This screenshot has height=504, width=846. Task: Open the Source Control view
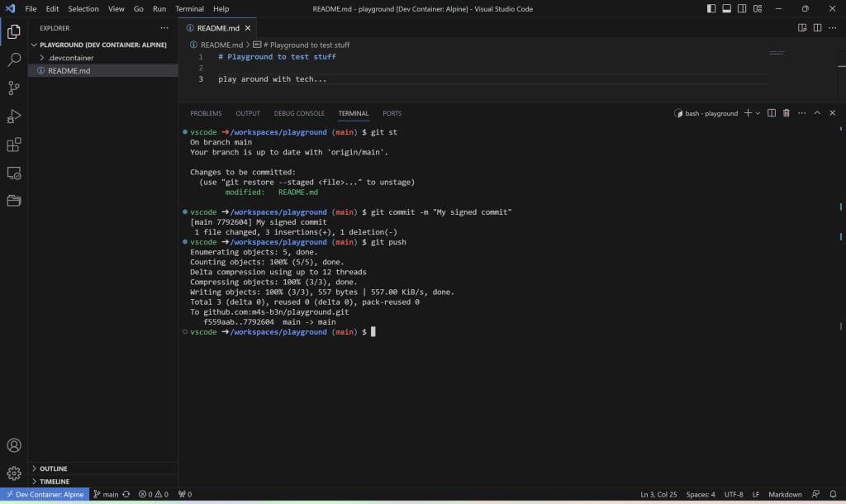point(12,86)
